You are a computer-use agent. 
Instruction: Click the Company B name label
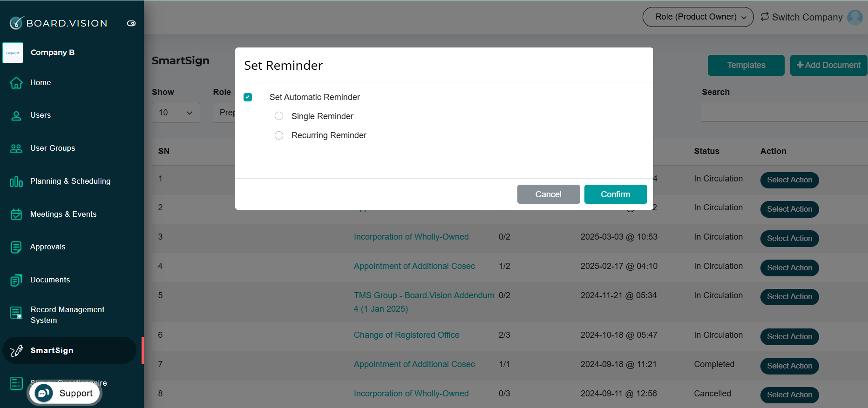point(53,53)
